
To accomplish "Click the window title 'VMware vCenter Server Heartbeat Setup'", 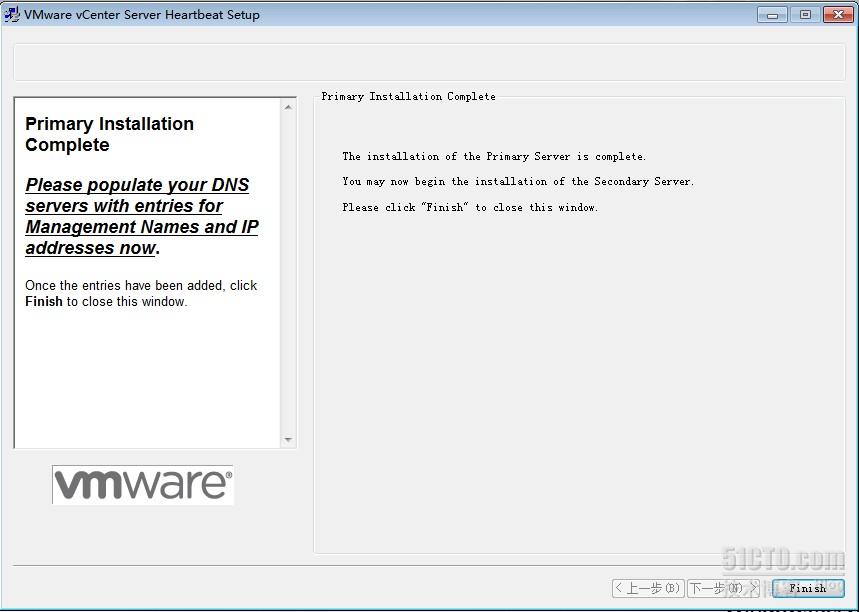I will [x=142, y=15].
